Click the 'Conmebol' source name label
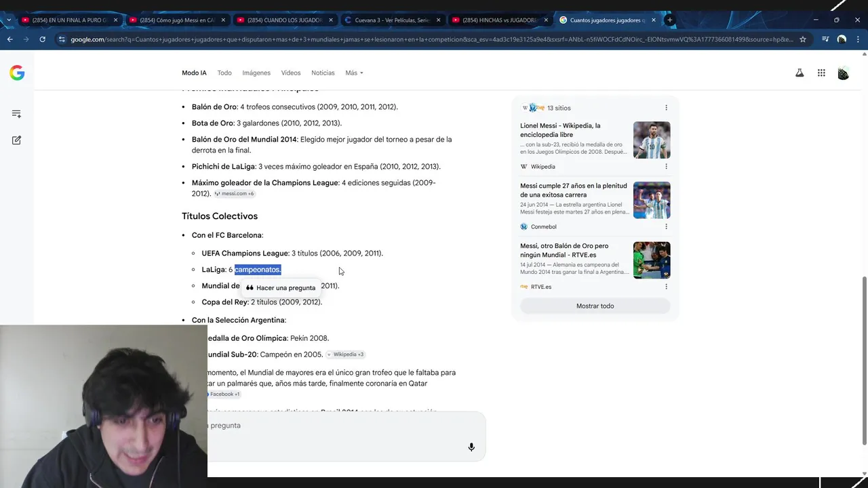Screen dimensions: 868x488 pyautogui.click(x=543, y=227)
